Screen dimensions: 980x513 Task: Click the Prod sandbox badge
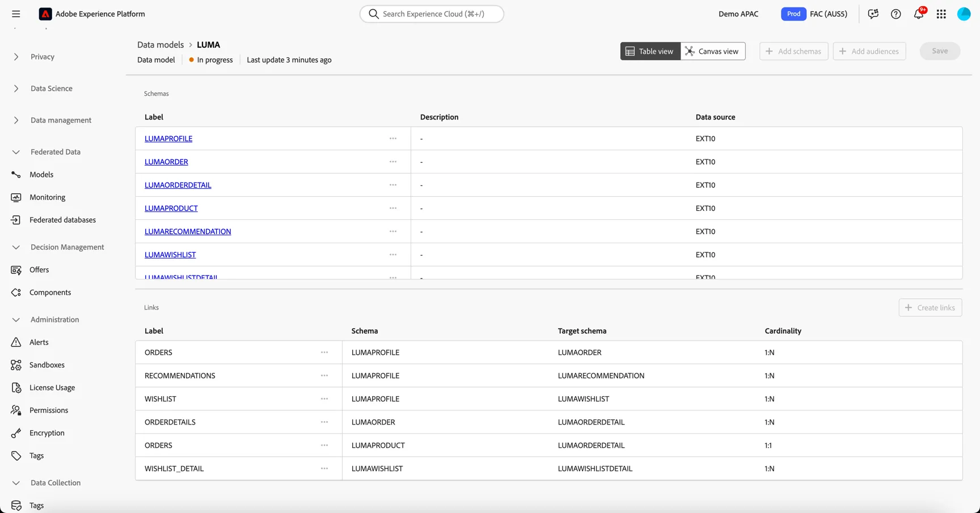coord(793,14)
